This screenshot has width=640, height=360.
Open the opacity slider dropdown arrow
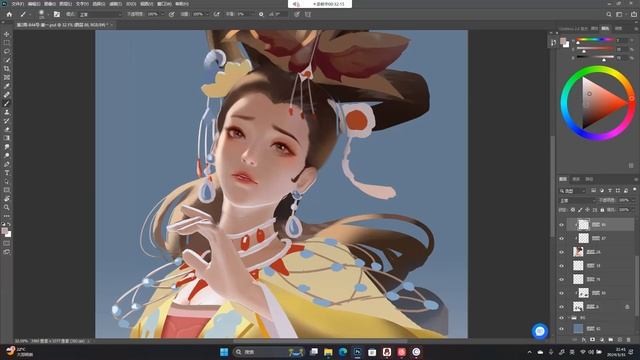point(163,14)
